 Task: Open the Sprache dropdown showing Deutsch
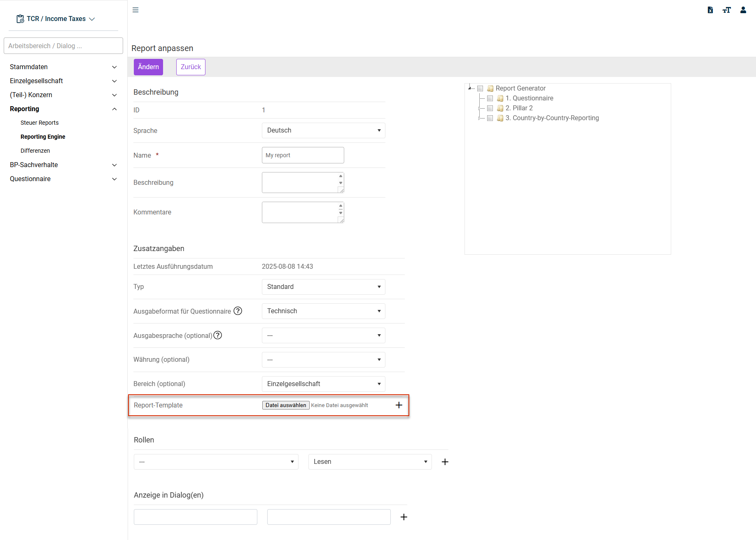tap(324, 130)
